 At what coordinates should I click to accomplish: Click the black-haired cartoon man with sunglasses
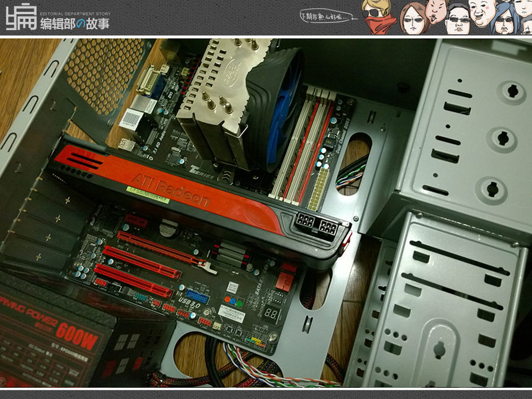(457, 19)
